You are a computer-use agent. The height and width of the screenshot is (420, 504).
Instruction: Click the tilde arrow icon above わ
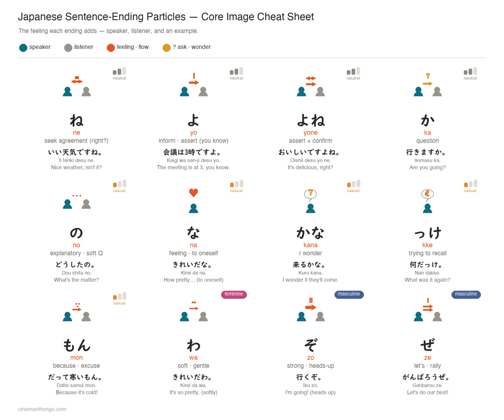tap(194, 306)
